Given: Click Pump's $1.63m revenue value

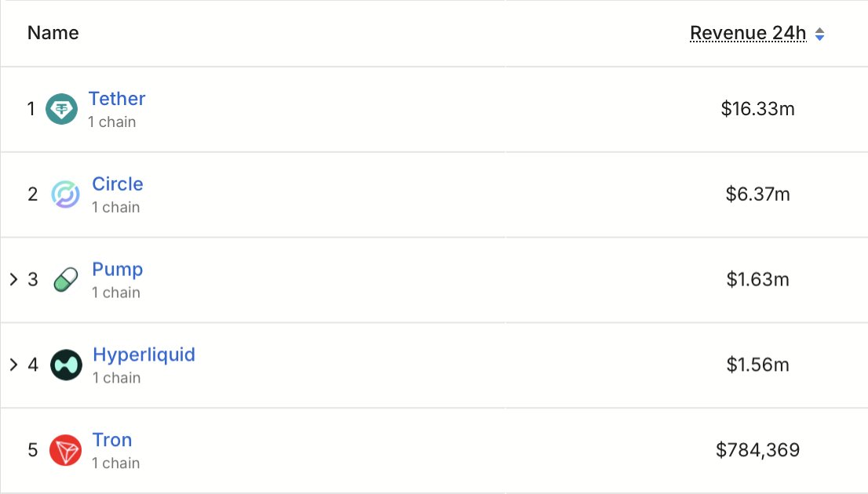Looking at the screenshot, I should [757, 280].
